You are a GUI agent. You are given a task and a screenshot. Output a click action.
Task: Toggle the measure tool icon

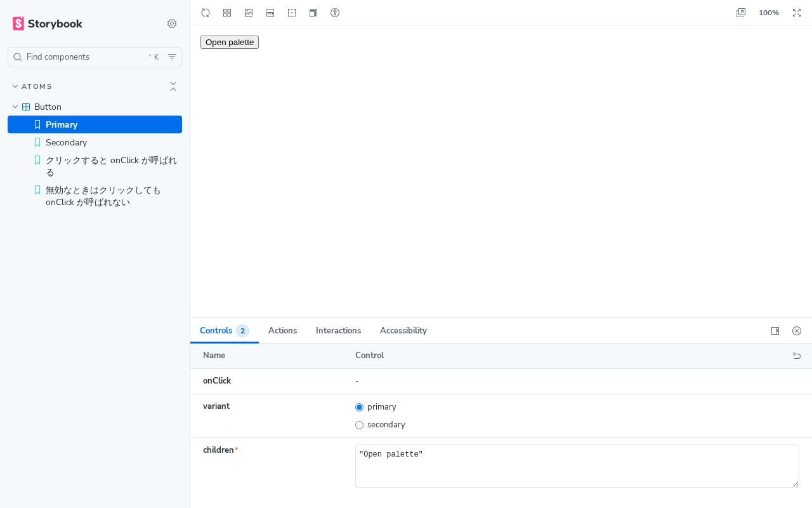point(270,13)
